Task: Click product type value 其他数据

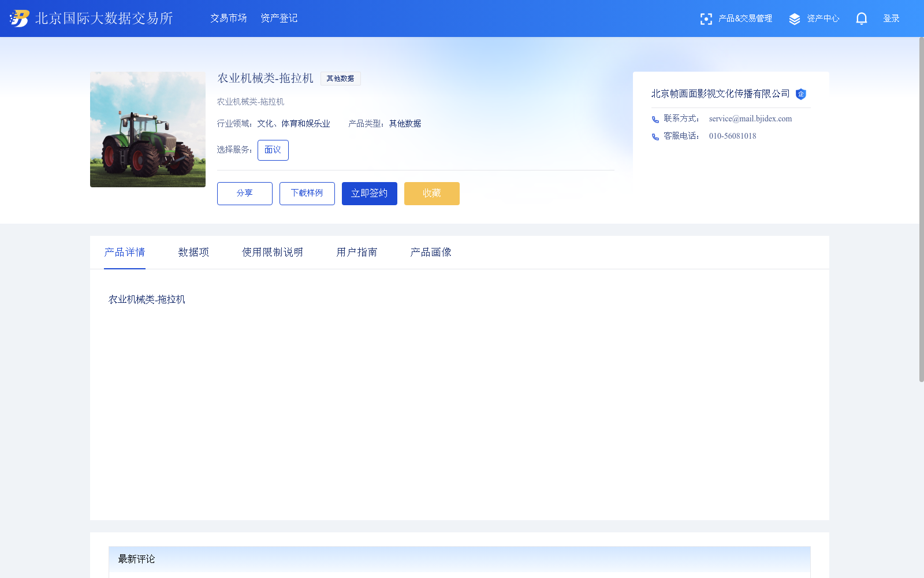Action: click(405, 124)
